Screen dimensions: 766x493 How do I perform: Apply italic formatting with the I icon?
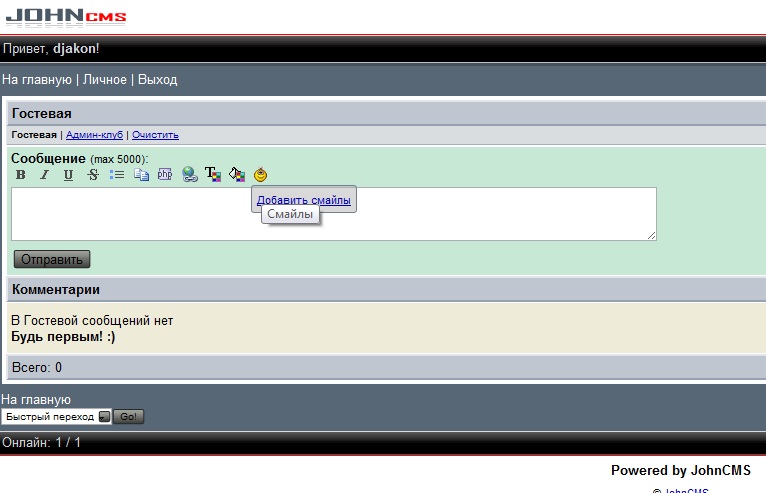[x=44, y=174]
